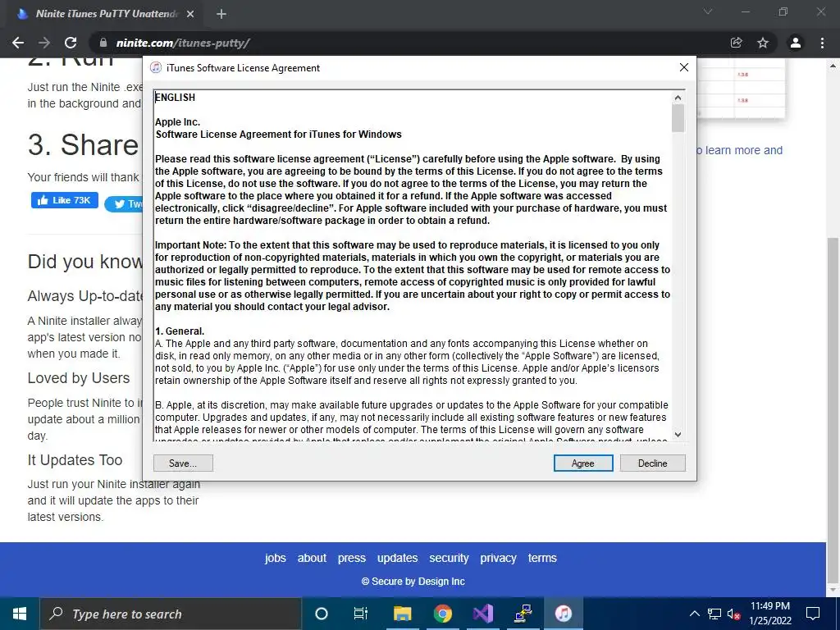Click the Chrome forward arrow
Viewport: 840px width, 630px height.
pos(44,43)
